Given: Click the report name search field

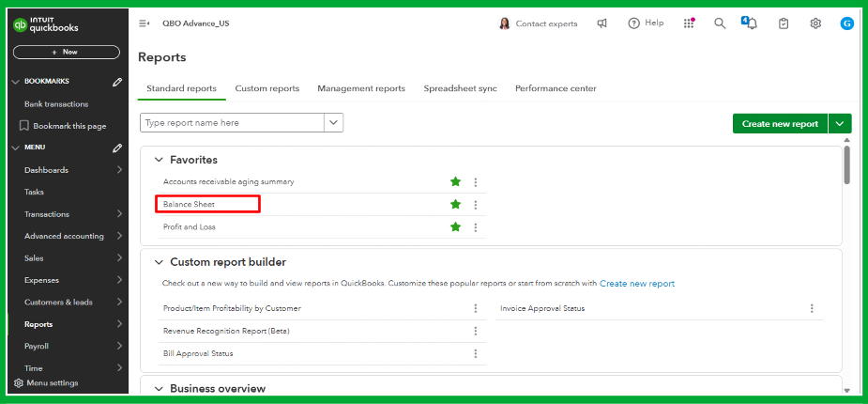Looking at the screenshot, I should [232, 123].
